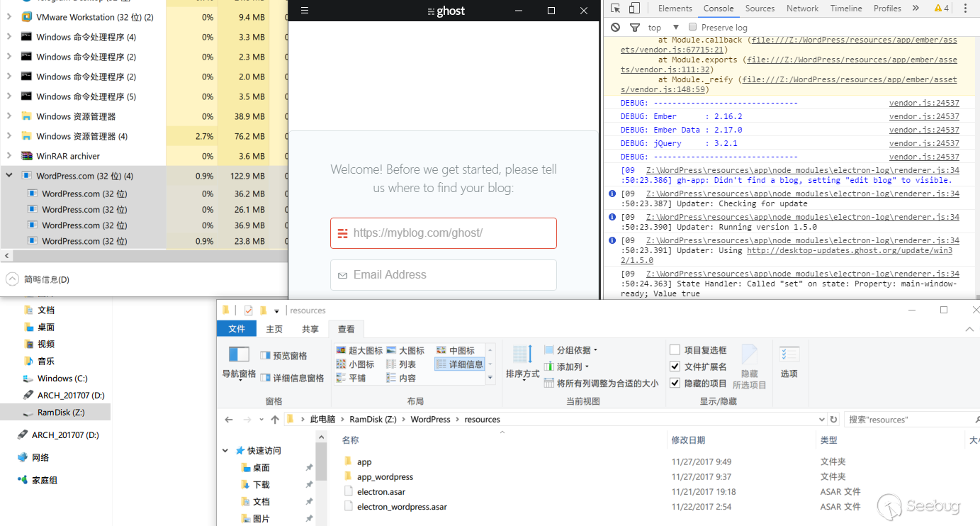Screen dimensions: 980x526
Task: Click 将所有列调整为合适的大小
Action: [601, 384]
